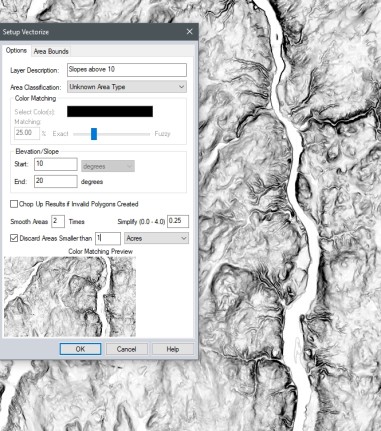Click the black Select Color swatch
The image size is (381, 431).
click(x=110, y=112)
